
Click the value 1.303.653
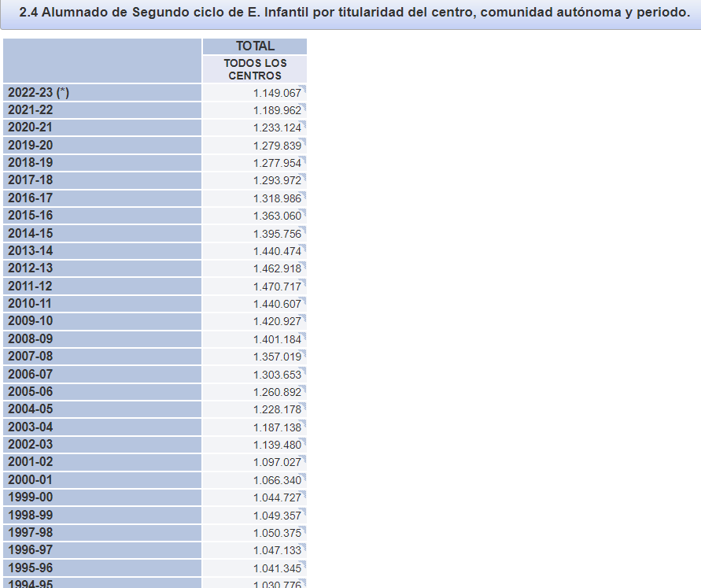(278, 375)
